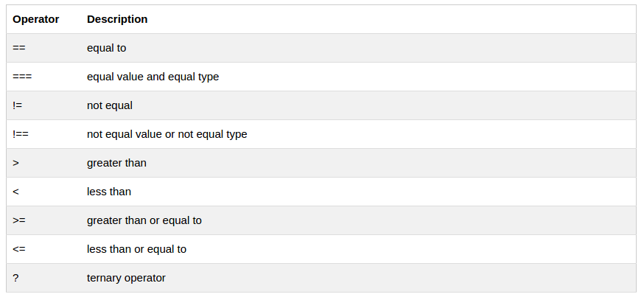Select the ? operator symbol
Viewport: 644px width, 297px height.
(15, 278)
